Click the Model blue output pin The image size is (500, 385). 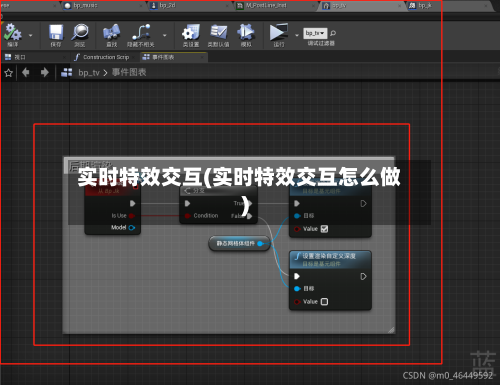pyautogui.click(x=132, y=228)
